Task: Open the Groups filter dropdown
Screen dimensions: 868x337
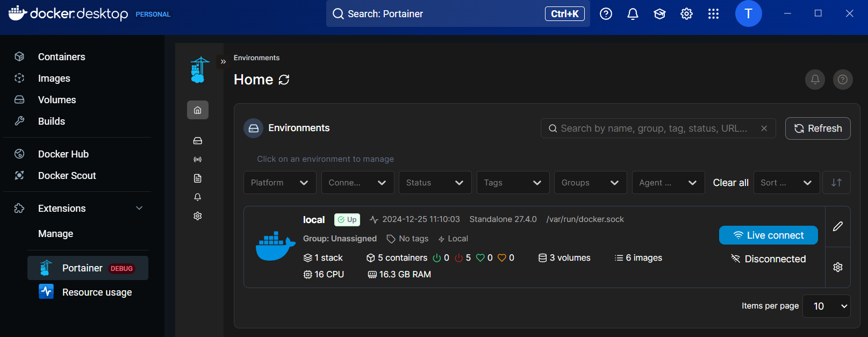Action: coord(591,183)
